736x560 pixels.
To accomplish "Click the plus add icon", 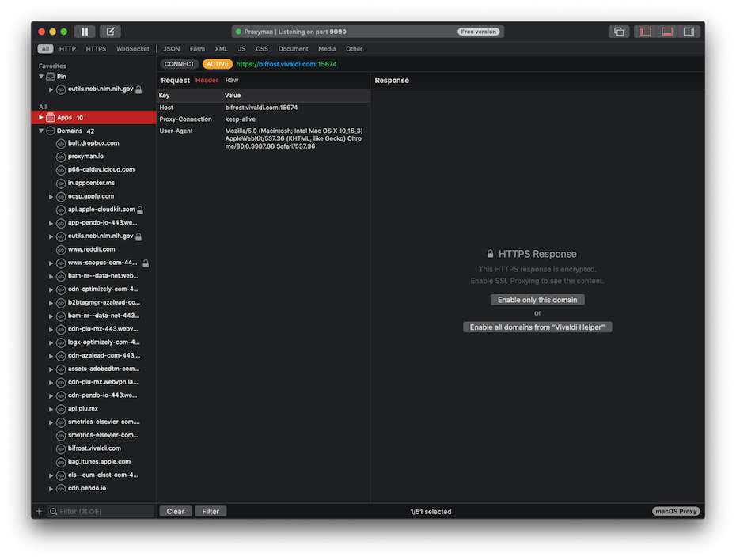I will 39,511.
